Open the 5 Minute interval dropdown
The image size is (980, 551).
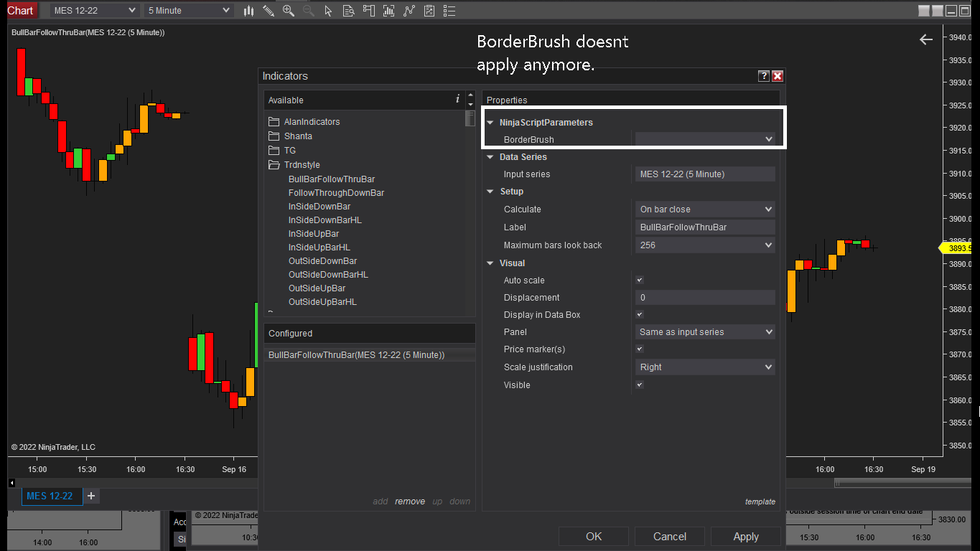click(x=189, y=11)
